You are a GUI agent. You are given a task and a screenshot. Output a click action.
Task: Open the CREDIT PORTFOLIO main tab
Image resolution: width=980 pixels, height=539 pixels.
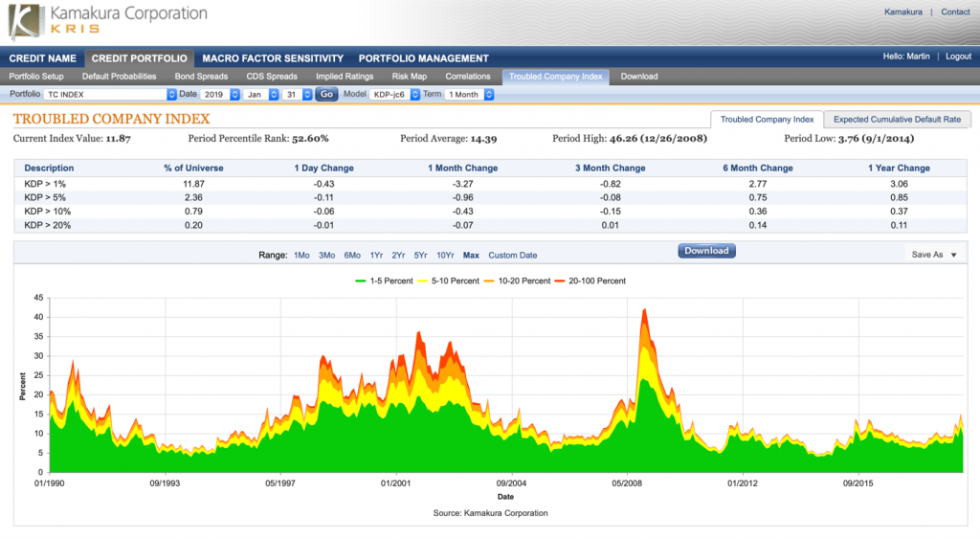coord(140,58)
